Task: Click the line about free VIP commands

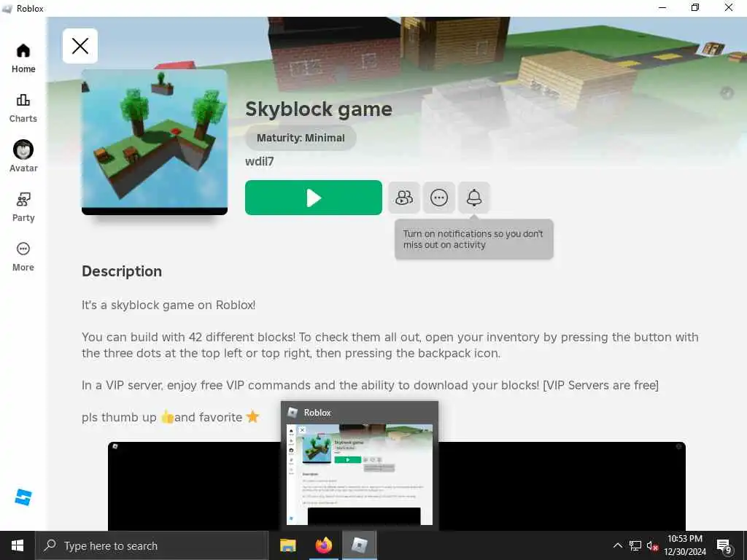Action: tap(370, 385)
